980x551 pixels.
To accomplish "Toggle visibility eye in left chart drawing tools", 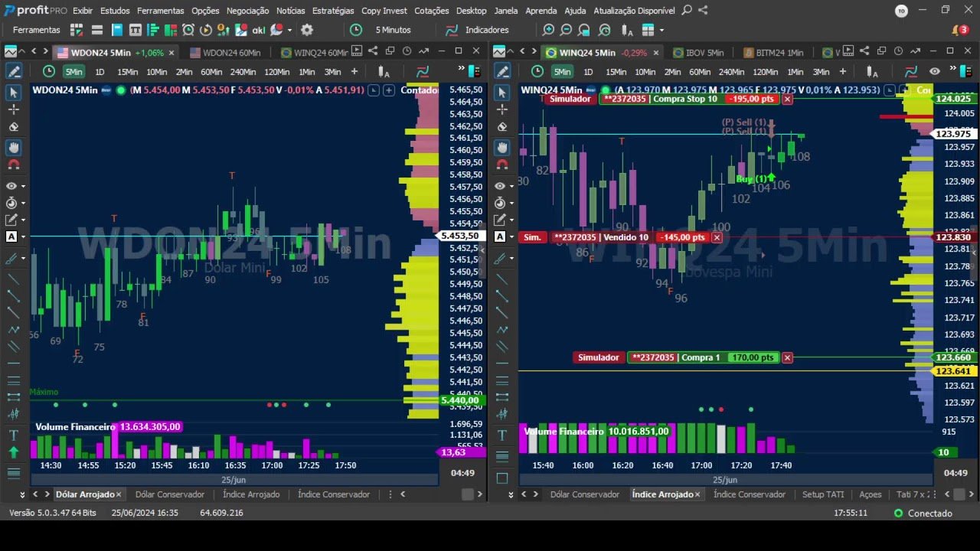I will [11, 186].
